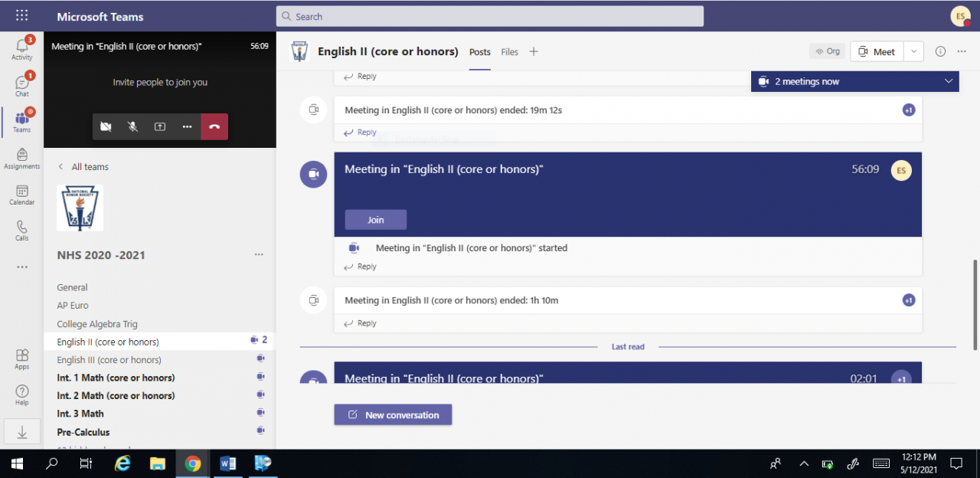
Task: Open the College Algebra Trig channel
Action: click(x=159, y=324)
